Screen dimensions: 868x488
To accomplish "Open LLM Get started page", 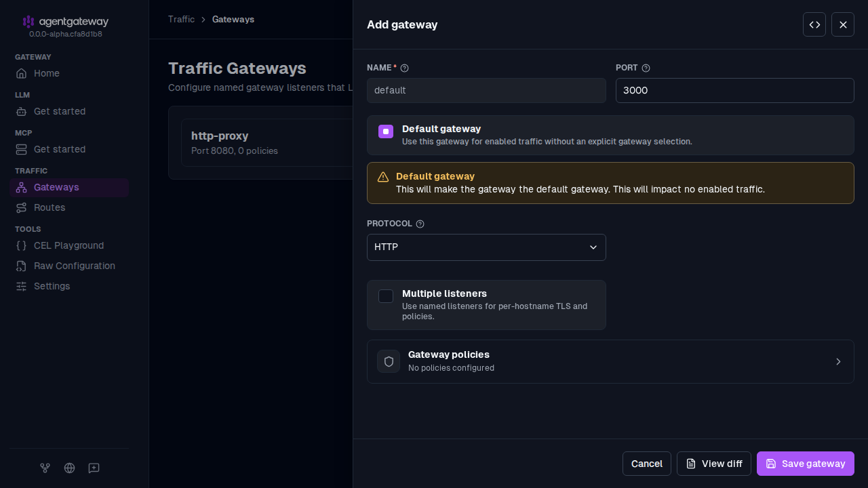I will (x=69, y=111).
